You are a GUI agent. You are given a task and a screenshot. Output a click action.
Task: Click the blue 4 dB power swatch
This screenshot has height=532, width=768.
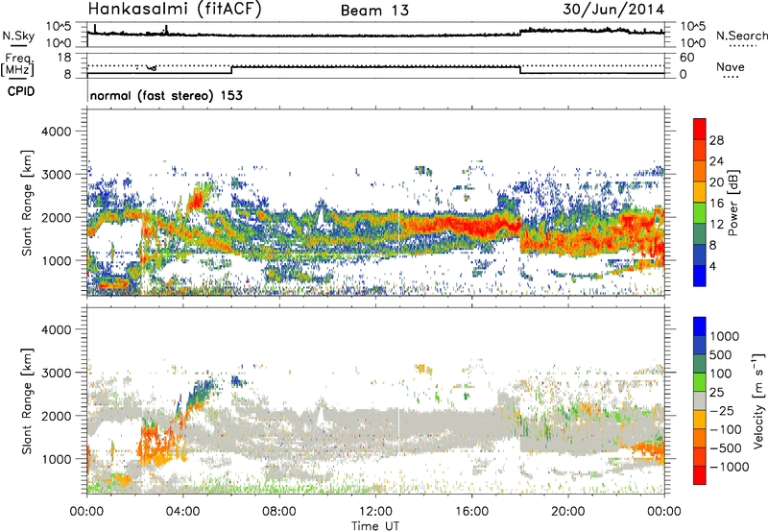pyautogui.click(x=700, y=276)
